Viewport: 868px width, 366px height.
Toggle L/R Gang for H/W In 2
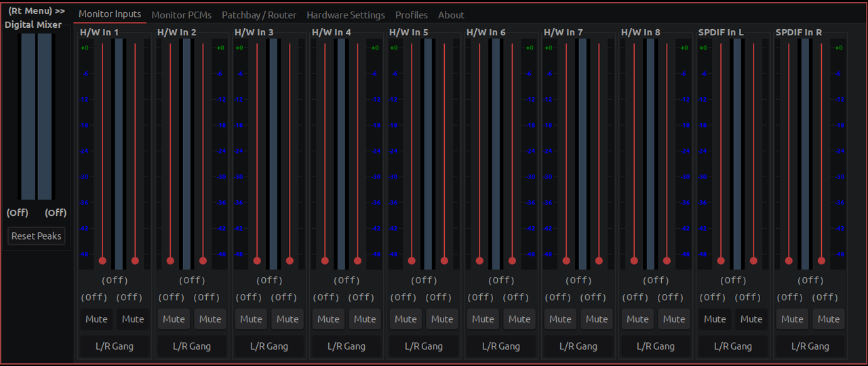coord(192,346)
